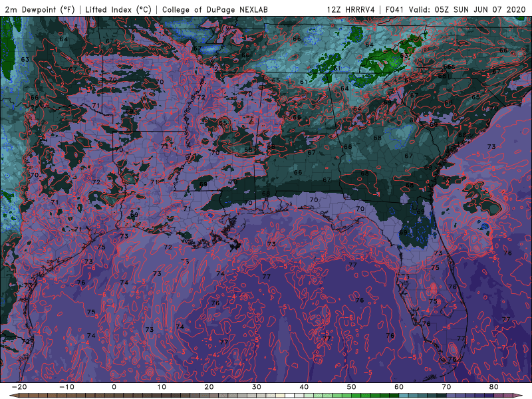This screenshot has width=532, height=399.
Task: Click the 0 label on the color scale
Action: click(114, 387)
